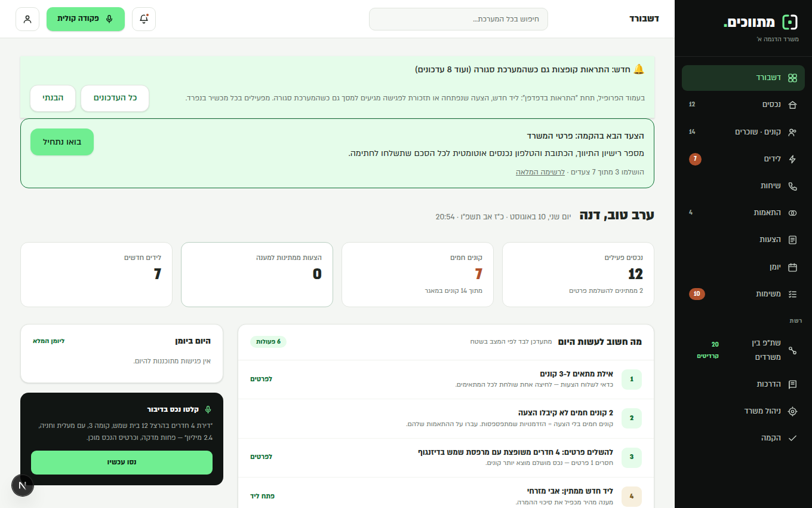Dismiss the update banner with הבנתי

(53, 98)
